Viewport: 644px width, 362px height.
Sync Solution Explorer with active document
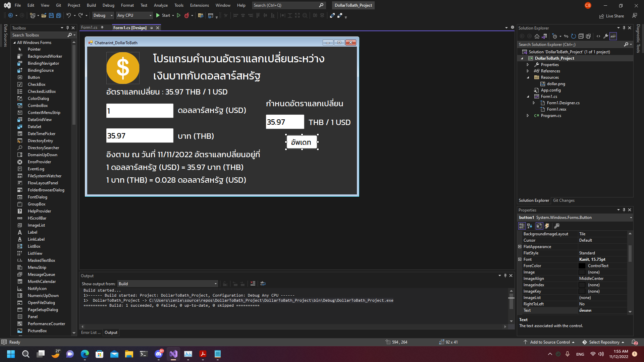pyautogui.click(x=566, y=36)
